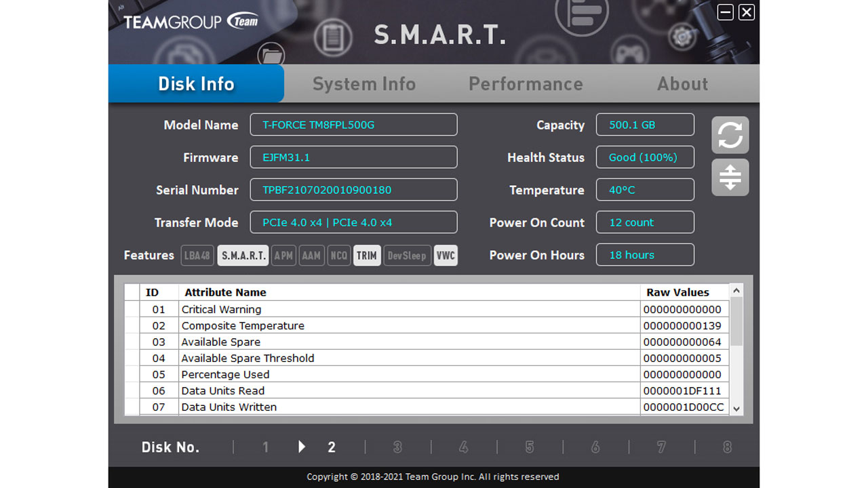Image resolution: width=868 pixels, height=488 pixels.
Task: Click the Health Status field Good (100%)
Action: click(x=645, y=157)
